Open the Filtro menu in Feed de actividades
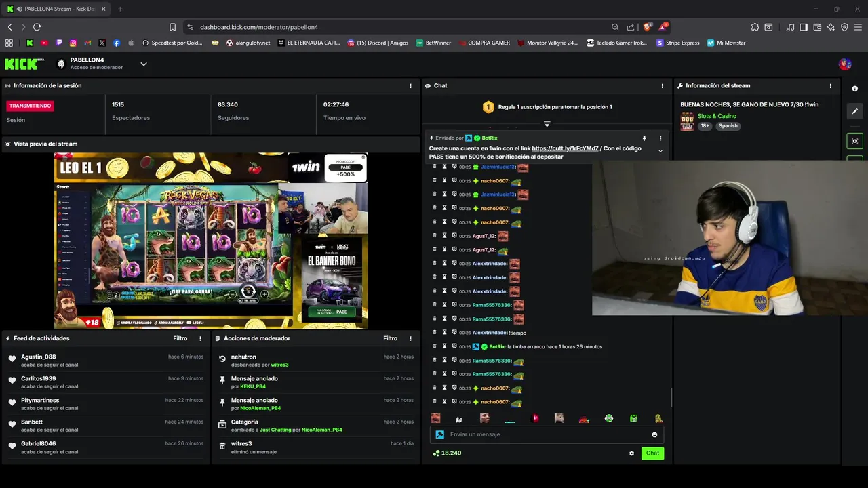 click(180, 338)
